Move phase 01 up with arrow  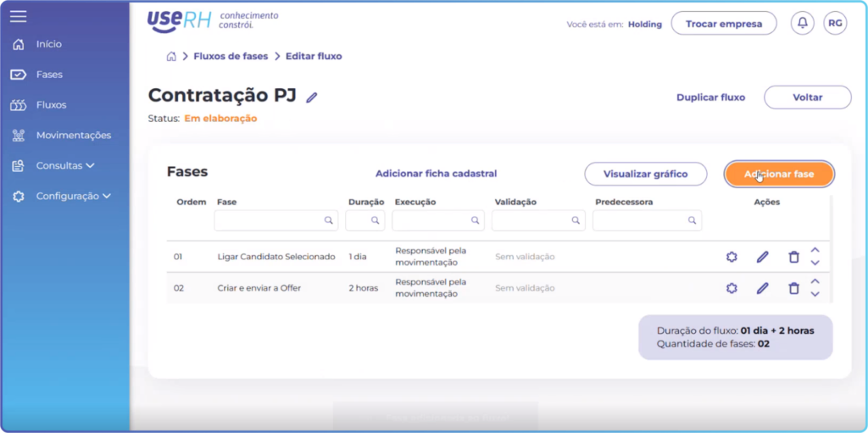click(815, 250)
